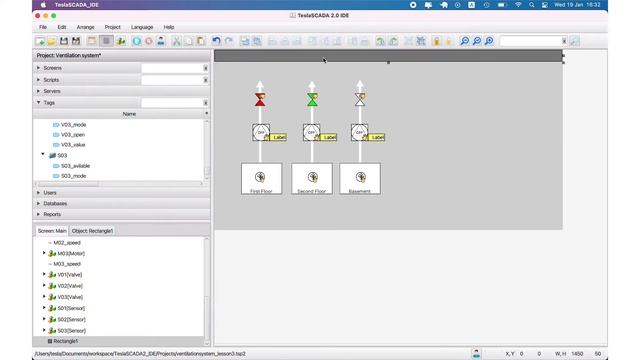Open Spotlight search in menu bar
The height and width of the screenshot is (360, 640).
[531, 5]
